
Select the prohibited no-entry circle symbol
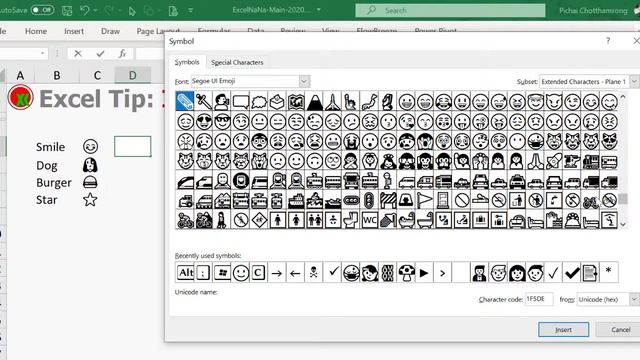point(462,200)
